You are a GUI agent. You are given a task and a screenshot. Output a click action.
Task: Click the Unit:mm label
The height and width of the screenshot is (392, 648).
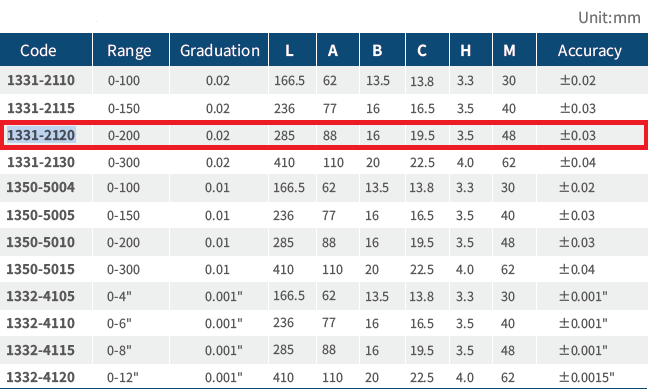click(609, 18)
